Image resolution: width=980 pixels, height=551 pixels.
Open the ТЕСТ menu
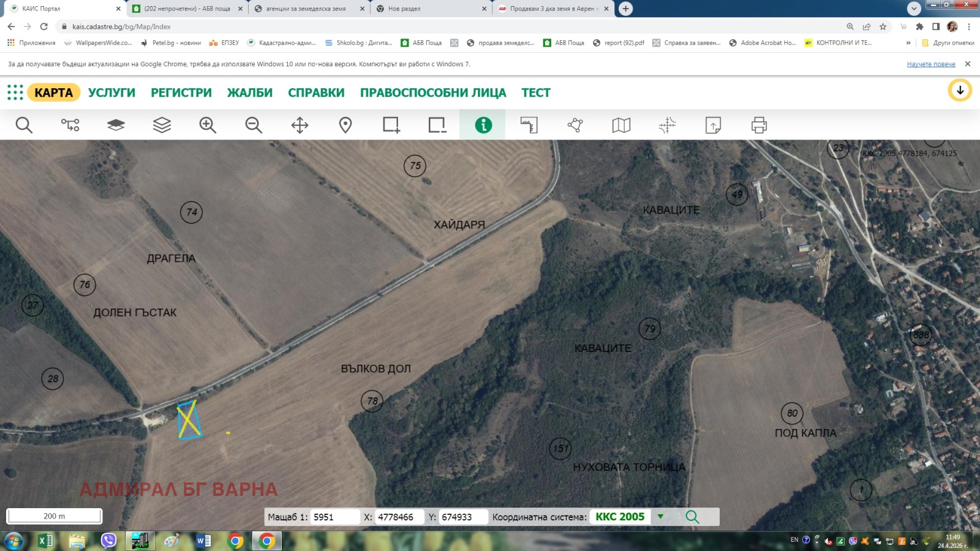point(536,92)
